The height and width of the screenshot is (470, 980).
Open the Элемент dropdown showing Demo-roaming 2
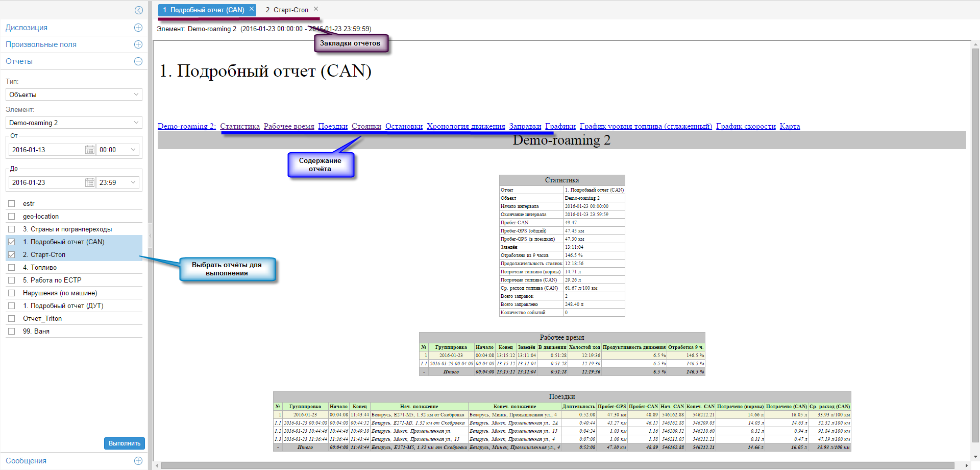(74, 123)
